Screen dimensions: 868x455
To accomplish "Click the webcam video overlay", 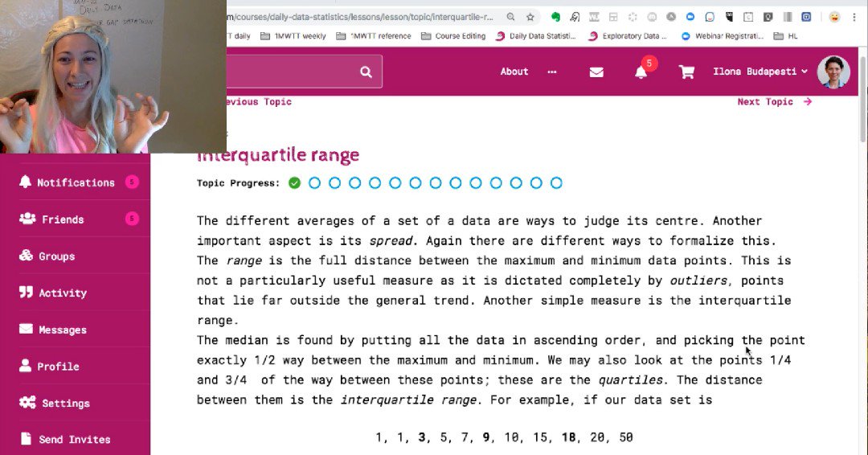I will pos(113,76).
